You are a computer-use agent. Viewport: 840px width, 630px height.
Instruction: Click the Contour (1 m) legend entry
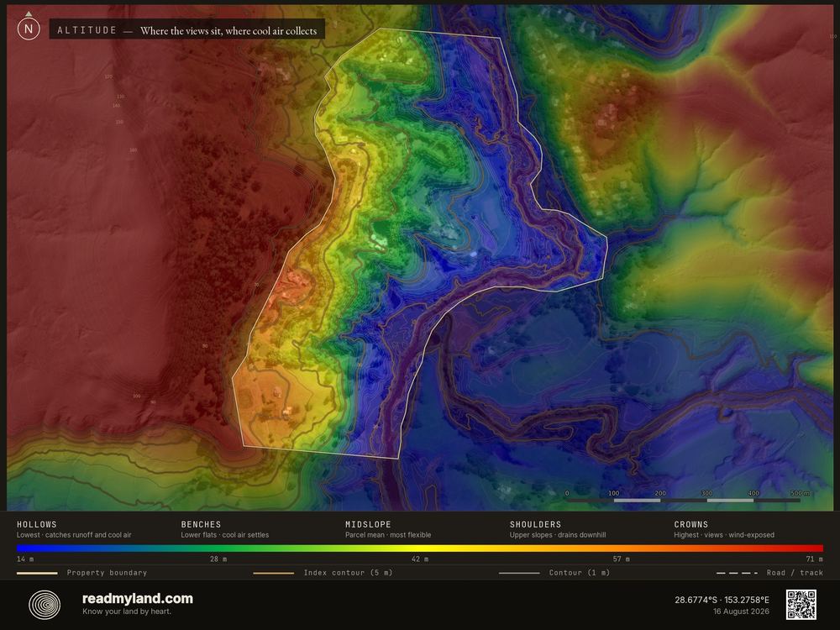(x=554, y=573)
